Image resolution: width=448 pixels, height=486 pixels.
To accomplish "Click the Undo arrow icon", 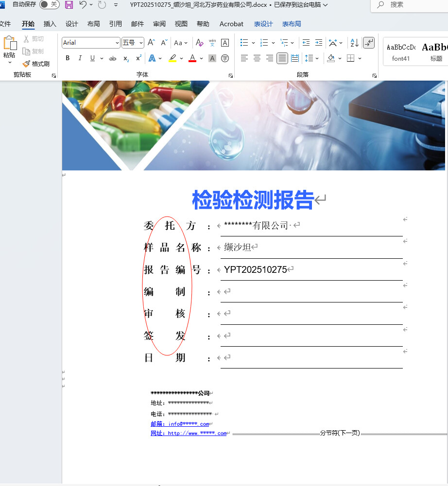I will (x=83, y=5).
